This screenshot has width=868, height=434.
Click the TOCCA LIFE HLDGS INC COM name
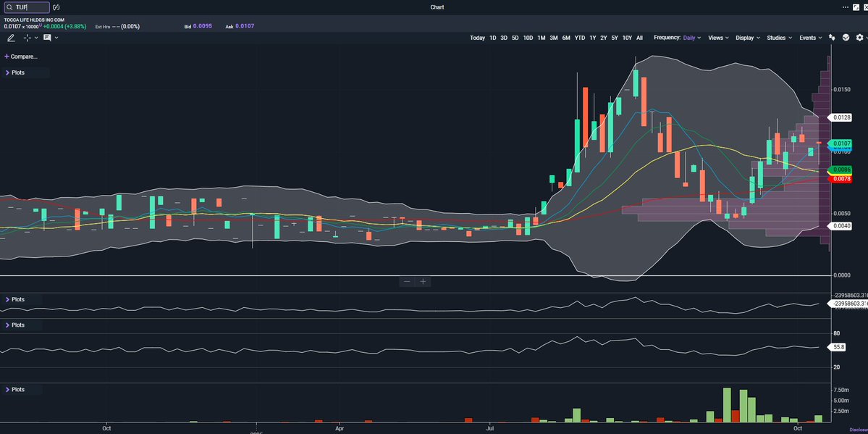[x=34, y=20]
